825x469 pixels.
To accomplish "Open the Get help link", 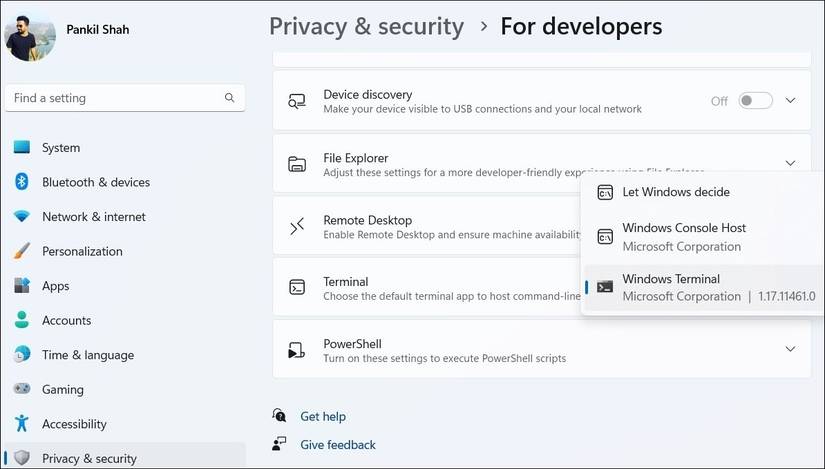I will coord(323,416).
